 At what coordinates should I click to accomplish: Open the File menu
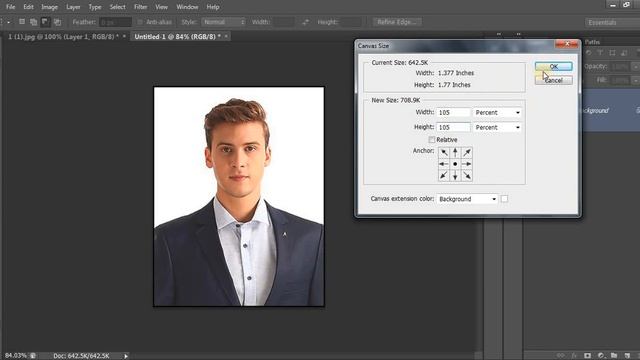[x=10, y=7]
